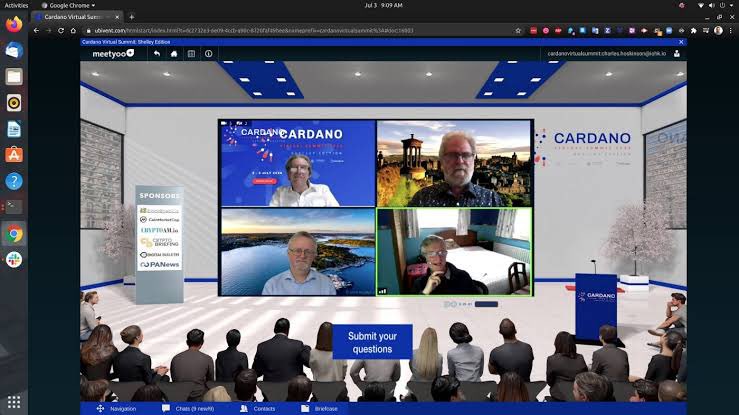Click the Digital Bulletin sponsor logo
Image resolution: width=739 pixels, height=415 pixels.
[x=160, y=254]
